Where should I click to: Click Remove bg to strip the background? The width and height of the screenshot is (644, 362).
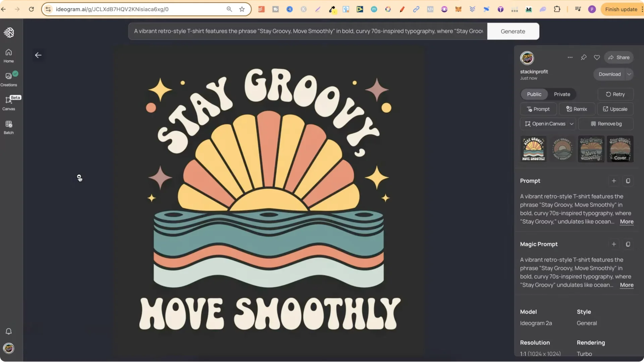[606, 124]
